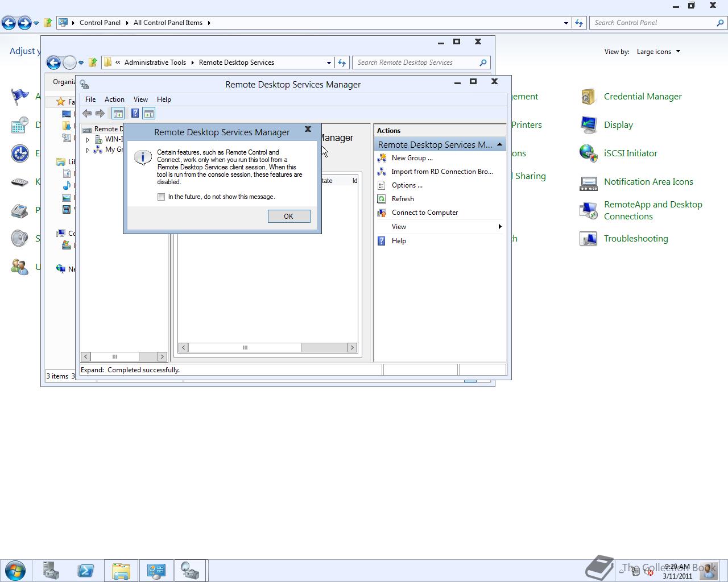Click the Refresh icon in Actions pane
Screen dimensions: 728x582
(382, 199)
